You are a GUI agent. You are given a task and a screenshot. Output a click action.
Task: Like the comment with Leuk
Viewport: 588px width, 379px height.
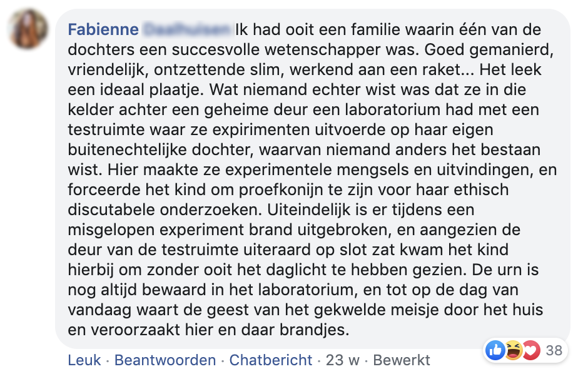(x=84, y=360)
